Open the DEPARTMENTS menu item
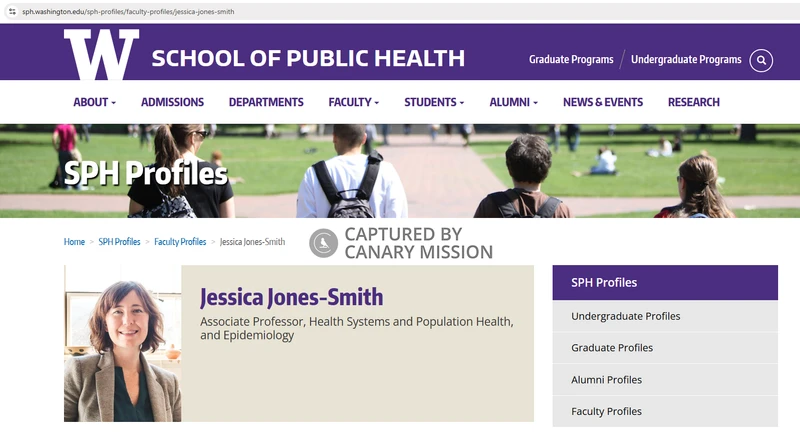 (x=266, y=102)
